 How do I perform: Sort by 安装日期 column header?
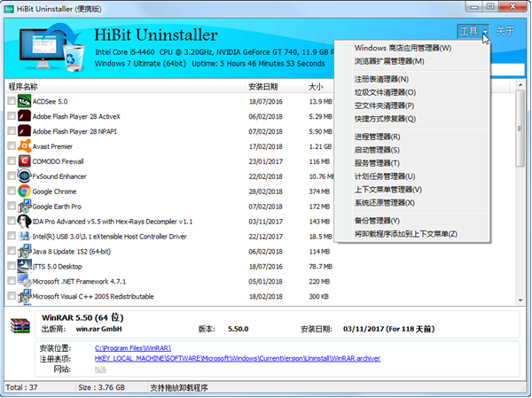(263, 87)
